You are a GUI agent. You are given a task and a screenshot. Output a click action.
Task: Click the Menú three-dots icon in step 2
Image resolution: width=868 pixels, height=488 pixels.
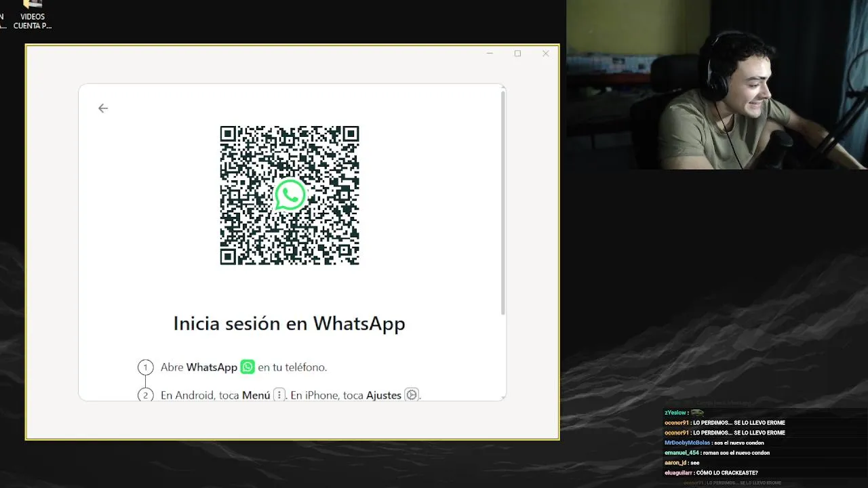[x=279, y=395]
